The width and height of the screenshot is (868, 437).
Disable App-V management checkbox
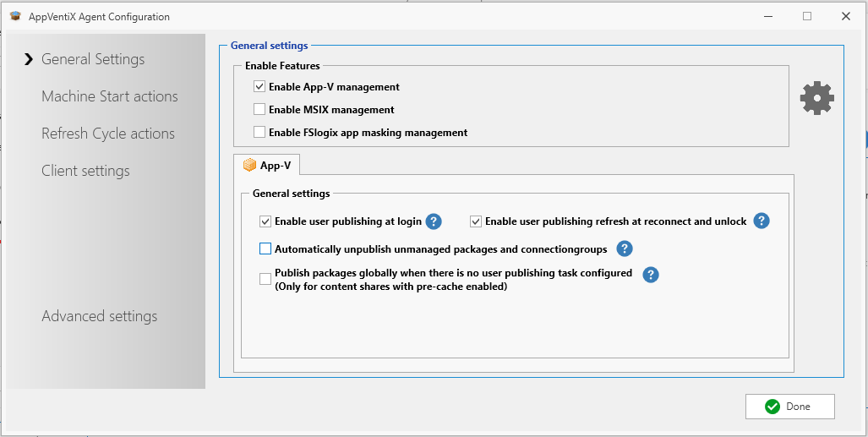click(x=259, y=87)
